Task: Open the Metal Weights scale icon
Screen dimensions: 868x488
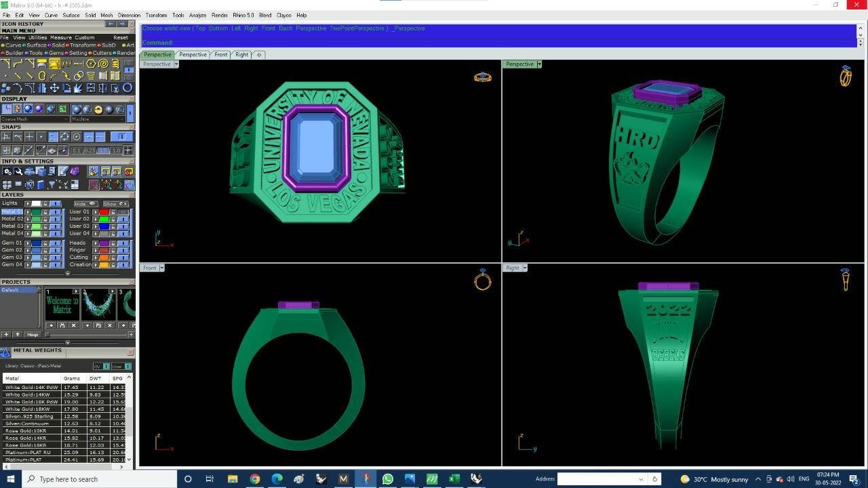Action: (x=5, y=352)
